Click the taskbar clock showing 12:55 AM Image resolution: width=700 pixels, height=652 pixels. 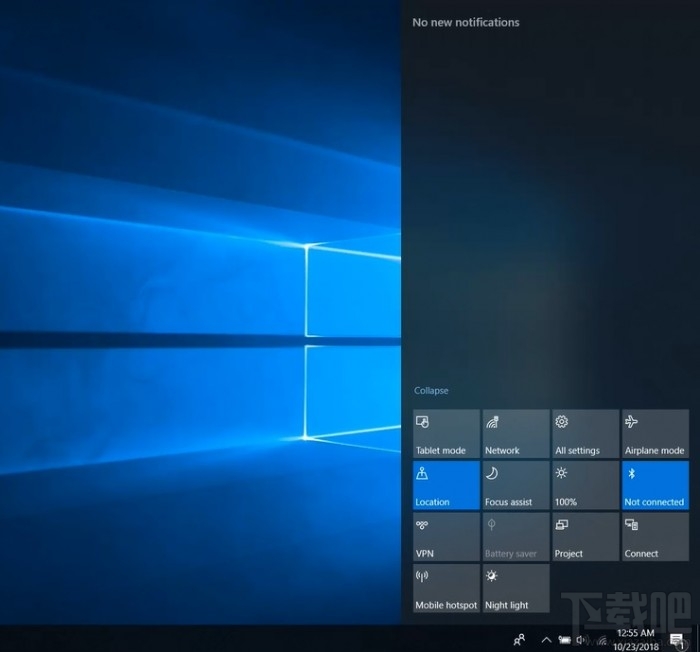(x=636, y=639)
